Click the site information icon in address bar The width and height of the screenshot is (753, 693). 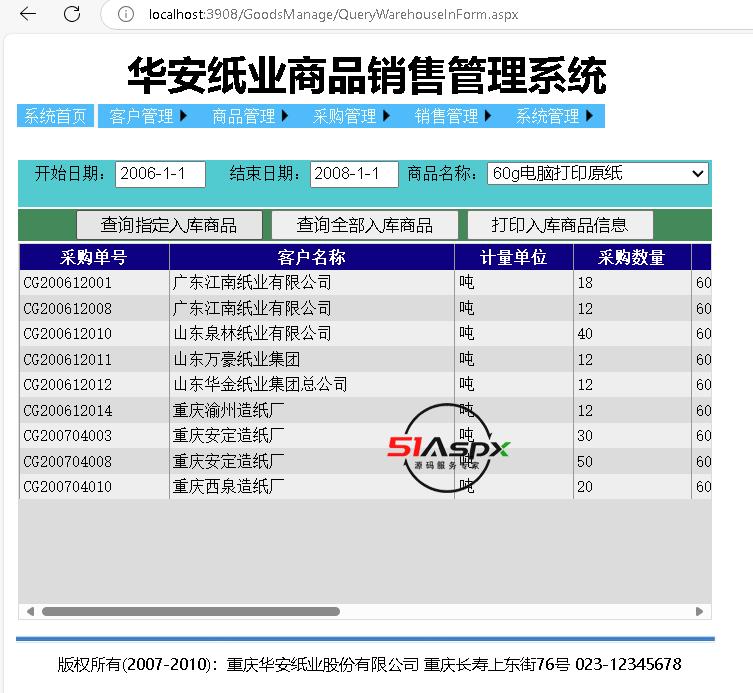[x=125, y=14]
